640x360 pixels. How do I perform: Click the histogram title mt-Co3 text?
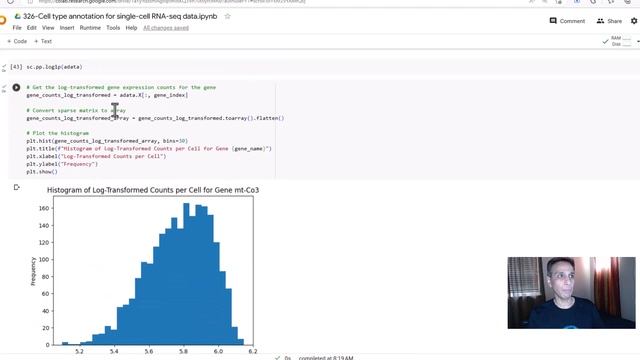tap(153, 190)
